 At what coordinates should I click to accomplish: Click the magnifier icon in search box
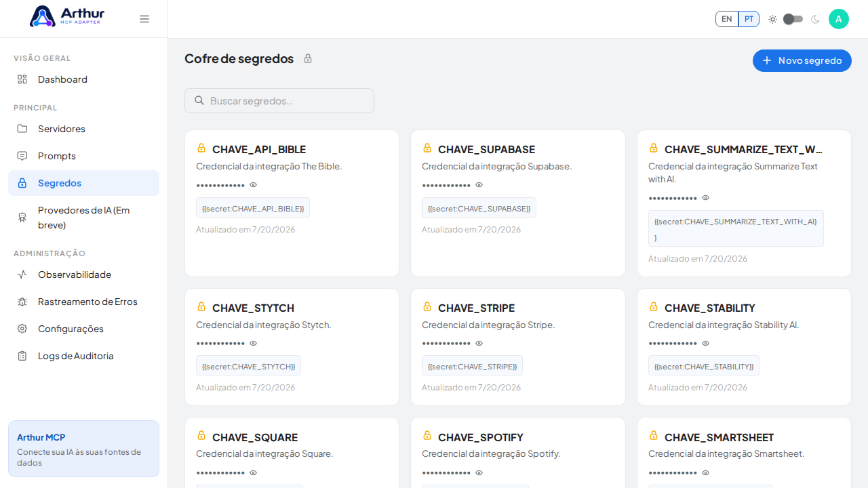point(199,100)
